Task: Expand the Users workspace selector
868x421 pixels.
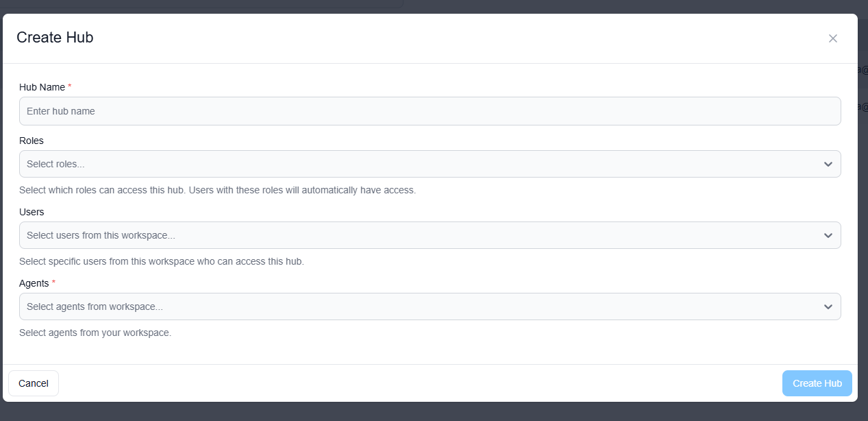Action: click(x=430, y=235)
